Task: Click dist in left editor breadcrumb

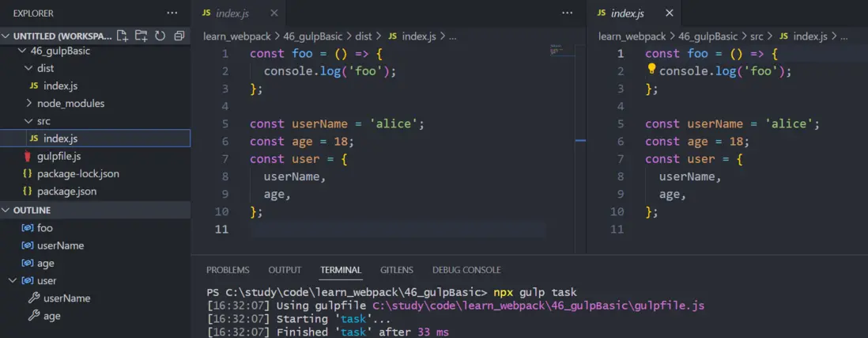Action: tap(364, 36)
